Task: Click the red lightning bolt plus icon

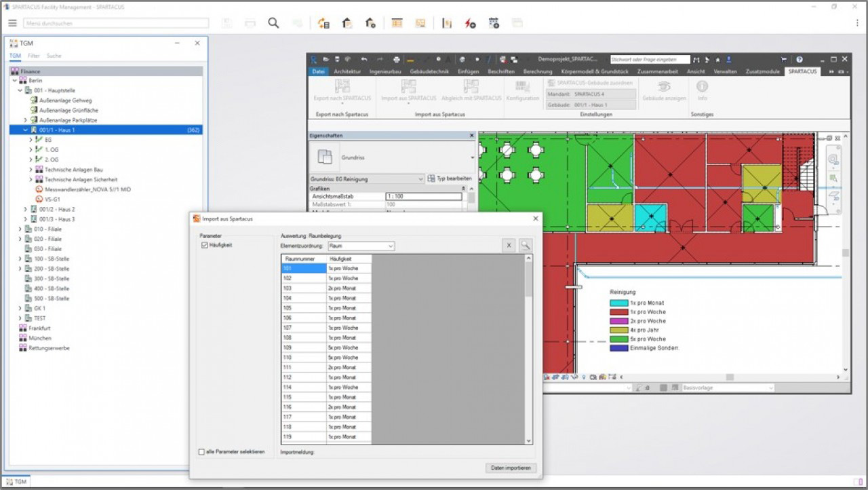Action: pos(470,23)
